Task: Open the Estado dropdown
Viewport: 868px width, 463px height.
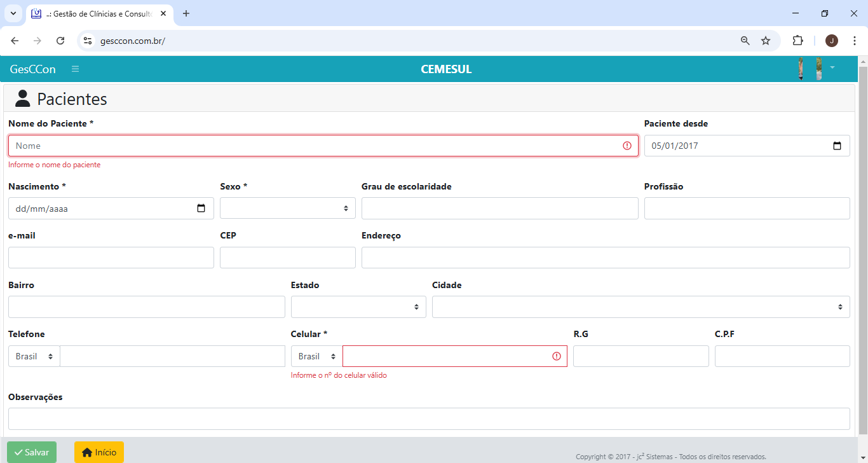Action: 358,307
